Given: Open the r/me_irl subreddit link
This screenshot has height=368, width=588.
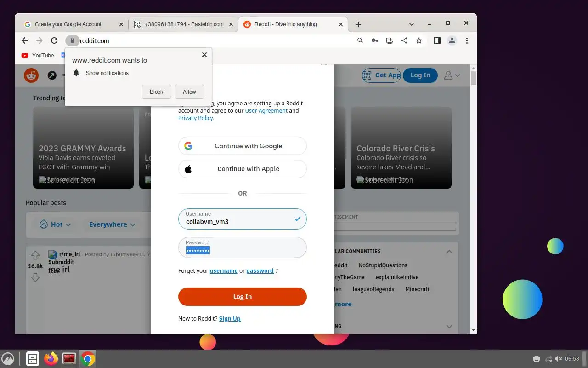Looking at the screenshot, I should [70, 254].
